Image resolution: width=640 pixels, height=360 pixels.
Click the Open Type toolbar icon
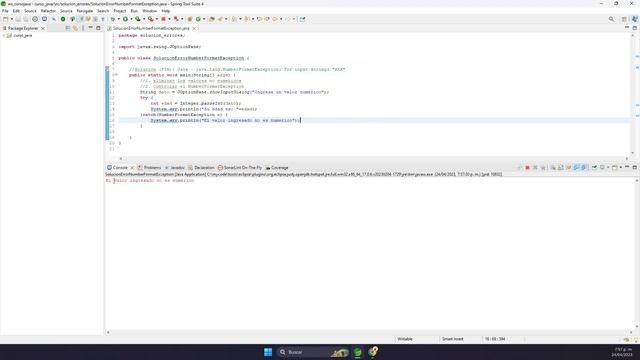pos(212,19)
